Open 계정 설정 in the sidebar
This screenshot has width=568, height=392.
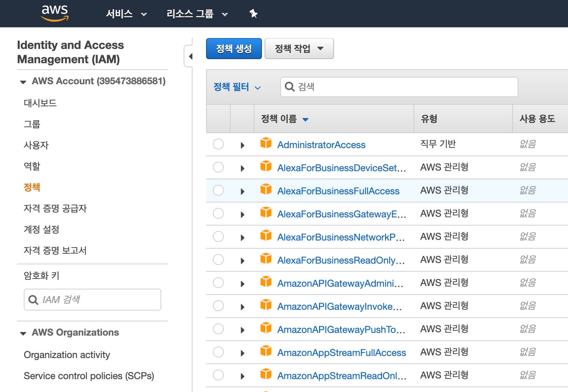tap(41, 229)
